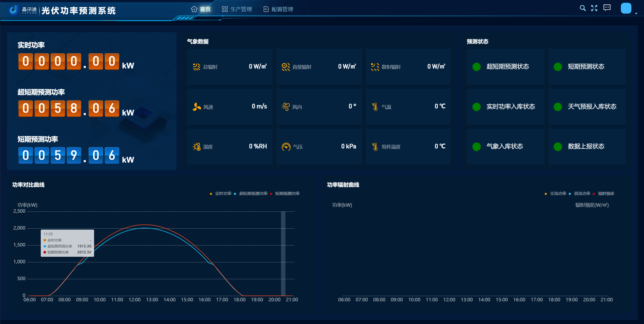Image resolution: width=644 pixels, height=324 pixels.
Task: Click the search magnifier icon
Action: [583, 8]
